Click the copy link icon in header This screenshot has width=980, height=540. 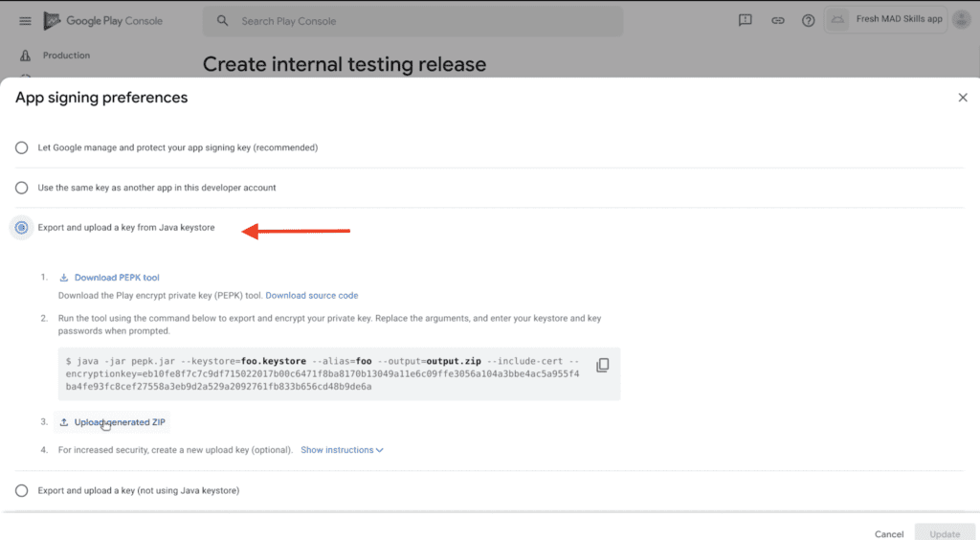click(x=777, y=21)
